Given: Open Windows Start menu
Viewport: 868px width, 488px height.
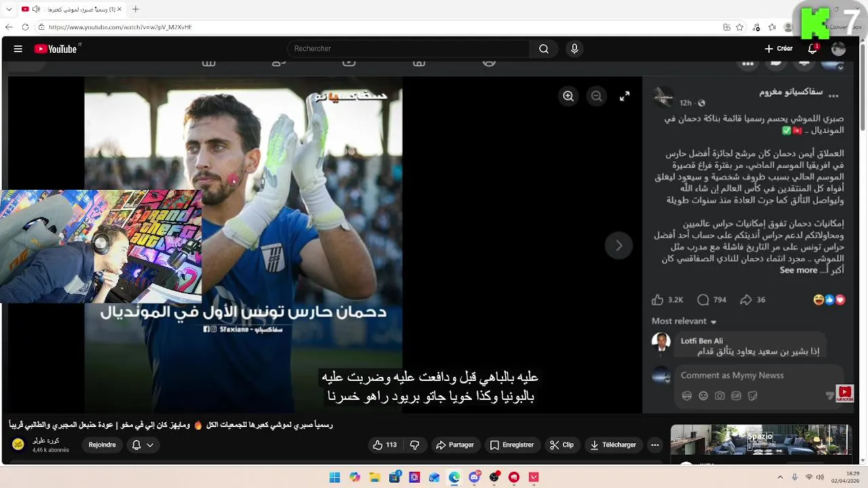Looking at the screenshot, I should click(x=334, y=477).
